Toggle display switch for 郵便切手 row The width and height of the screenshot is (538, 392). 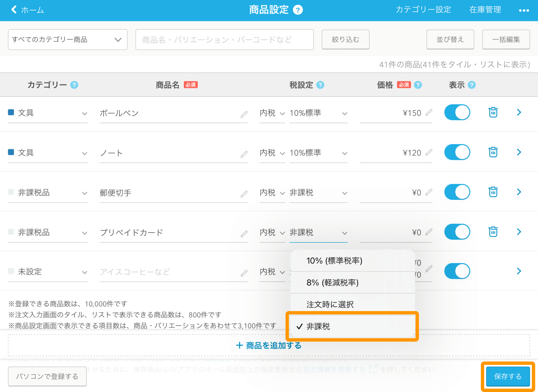(x=457, y=192)
